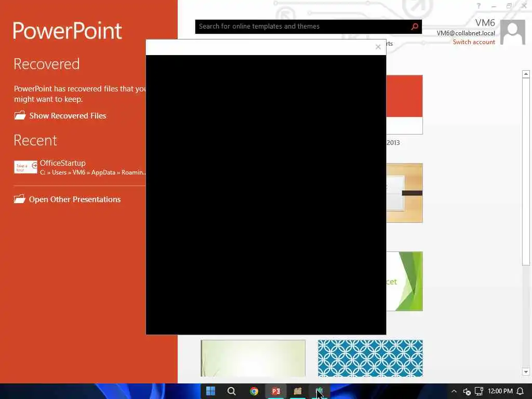Click the Open Other Presentations folder icon

click(x=20, y=199)
